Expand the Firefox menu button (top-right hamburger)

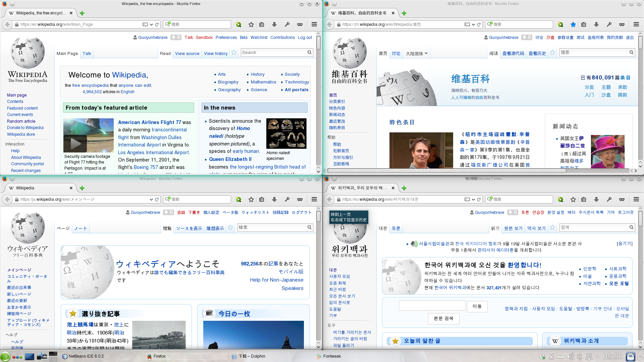[315, 24]
